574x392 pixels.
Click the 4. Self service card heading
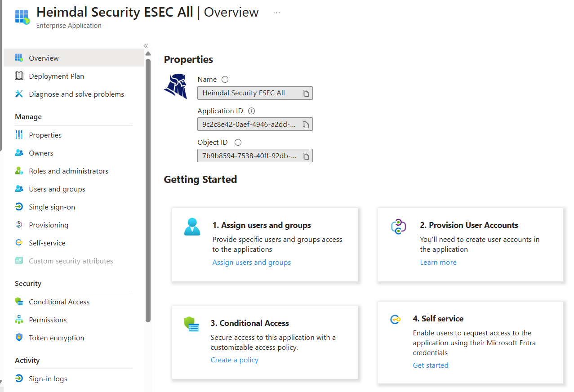click(x=438, y=319)
